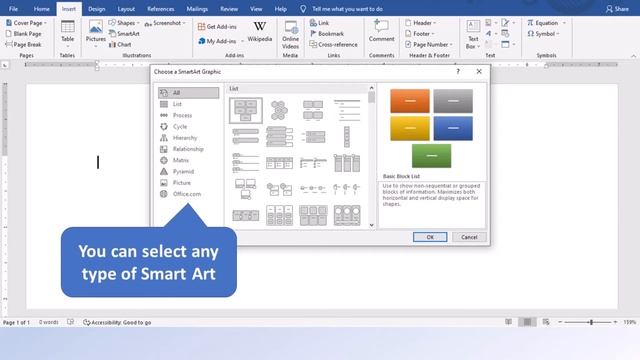
Task: Switch to the Review tab
Action: 229,9
